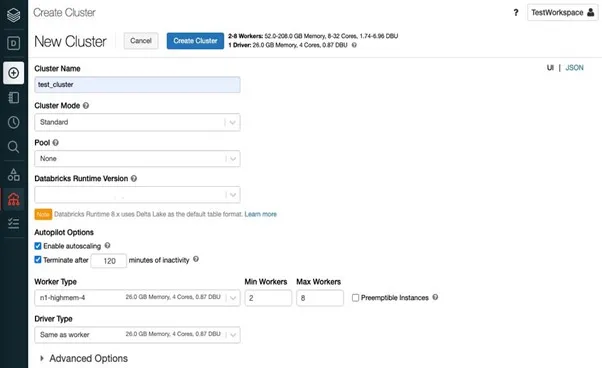Click the user profile icon beside TestWorkspace
The width and height of the screenshot is (602, 368).
coord(590,12)
